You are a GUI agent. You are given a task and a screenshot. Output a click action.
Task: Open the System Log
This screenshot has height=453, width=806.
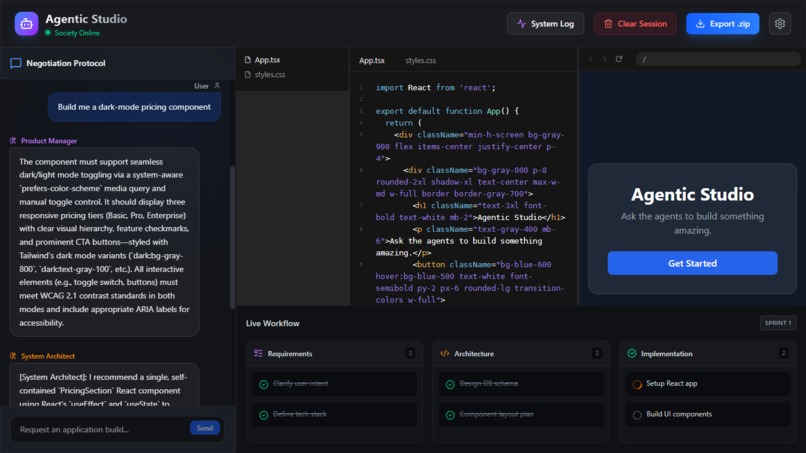(545, 24)
